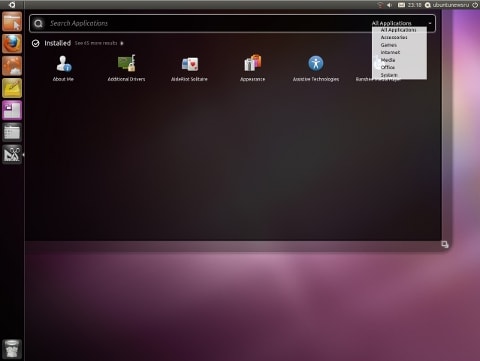Click the dropdown arrow next to All Applications

tap(430, 23)
